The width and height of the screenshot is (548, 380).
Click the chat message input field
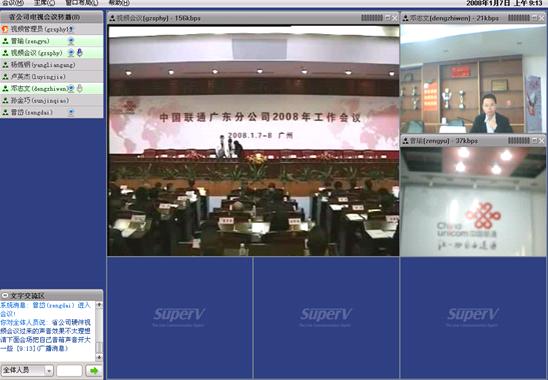(69, 371)
